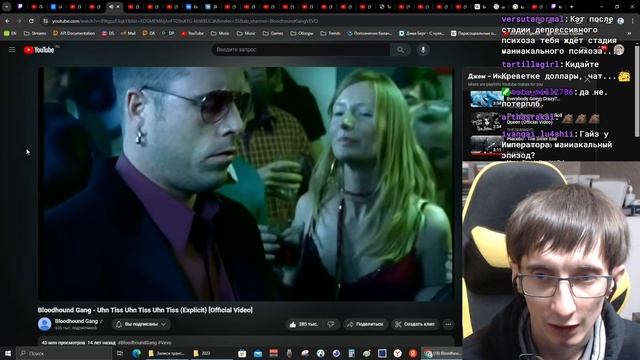Close the active muted-speaker tab

(x=118, y=7)
